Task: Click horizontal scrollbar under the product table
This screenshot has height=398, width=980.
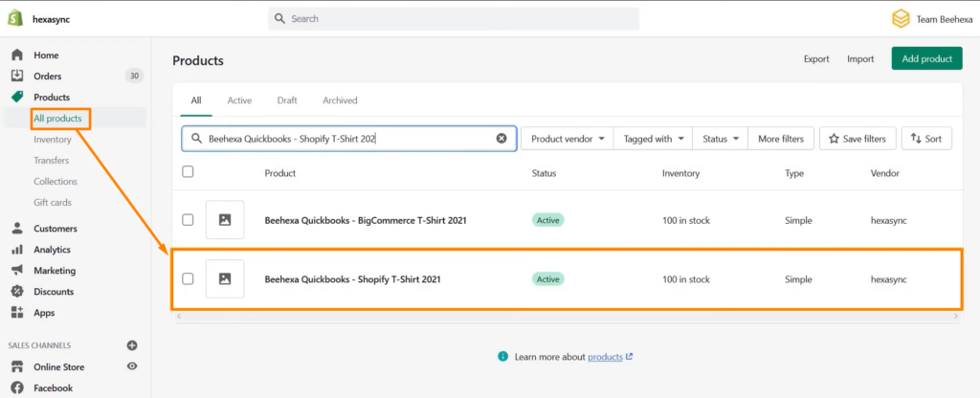Action: (x=568, y=318)
